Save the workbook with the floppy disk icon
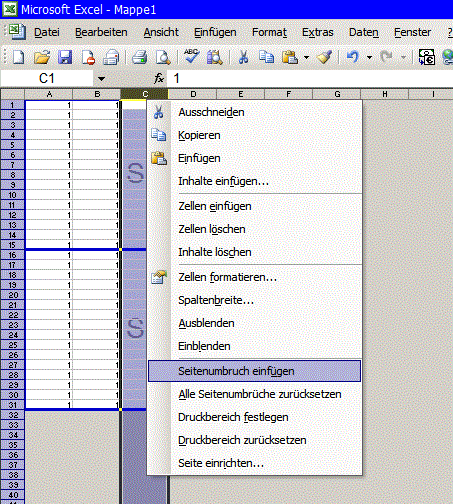This screenshot has height=504, width=453. pyautogui.click(x=65, y=57)
